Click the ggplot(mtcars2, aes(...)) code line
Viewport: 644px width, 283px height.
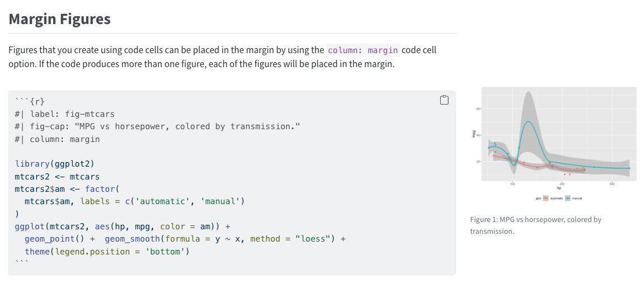point(123,227)
